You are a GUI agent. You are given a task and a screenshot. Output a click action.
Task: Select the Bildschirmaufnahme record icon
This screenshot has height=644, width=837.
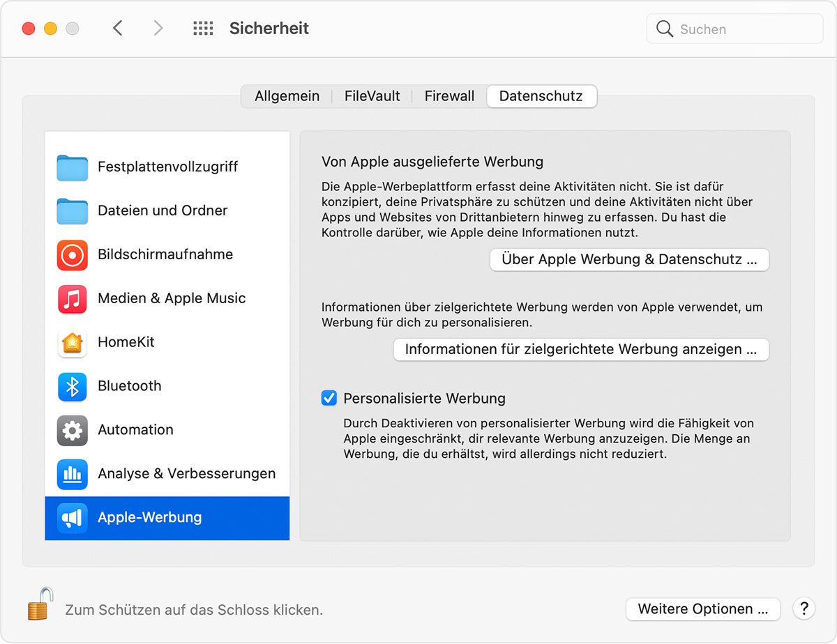pos(73,255)
